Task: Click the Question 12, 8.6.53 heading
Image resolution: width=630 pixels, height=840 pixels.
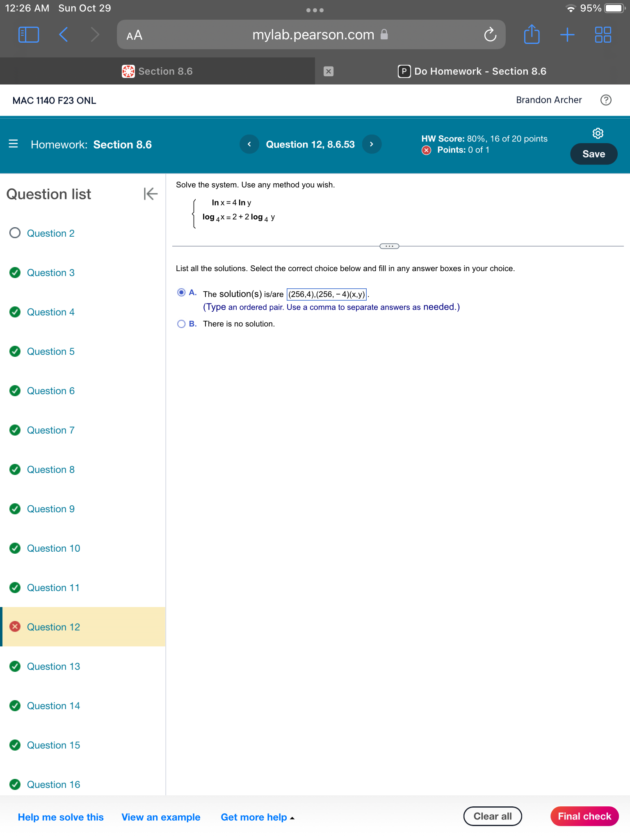Action: click(310, 144)
